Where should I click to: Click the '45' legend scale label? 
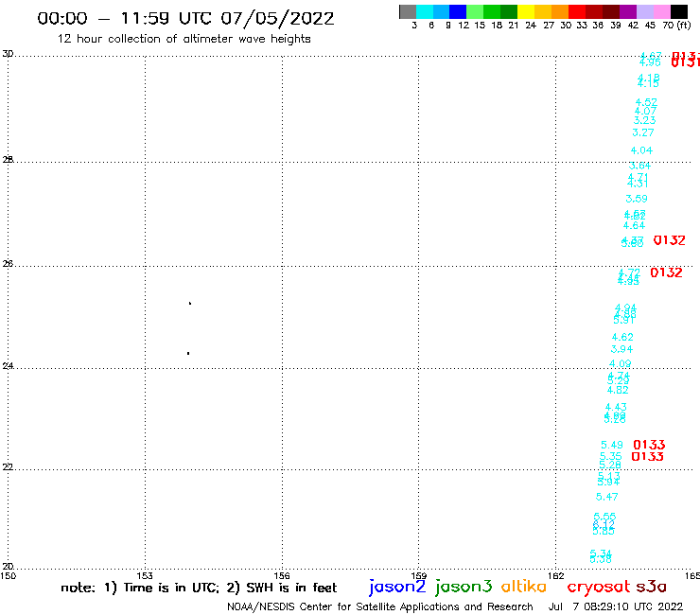(650, 26)
